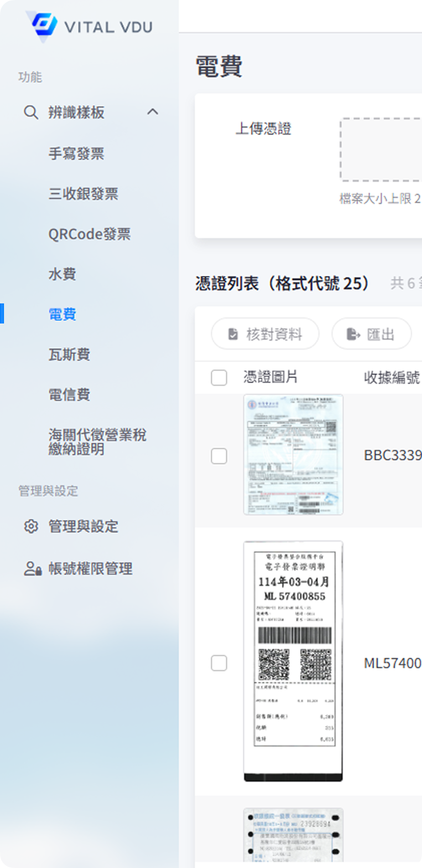Toggle the select-all checkbox in table header
422x868 pixels.
click(x=219, y=377)
